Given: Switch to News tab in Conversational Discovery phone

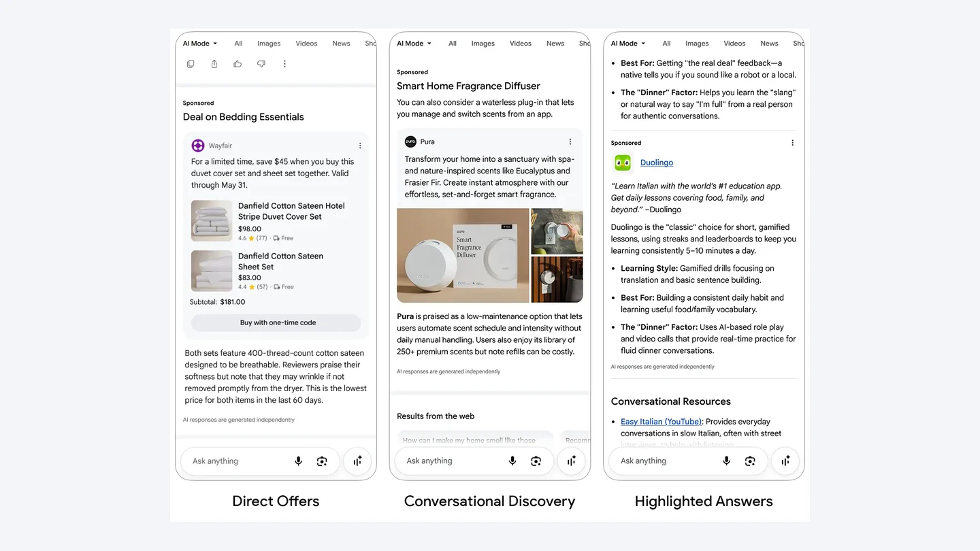Looking at the screenshot, I should tap(555, 44).
